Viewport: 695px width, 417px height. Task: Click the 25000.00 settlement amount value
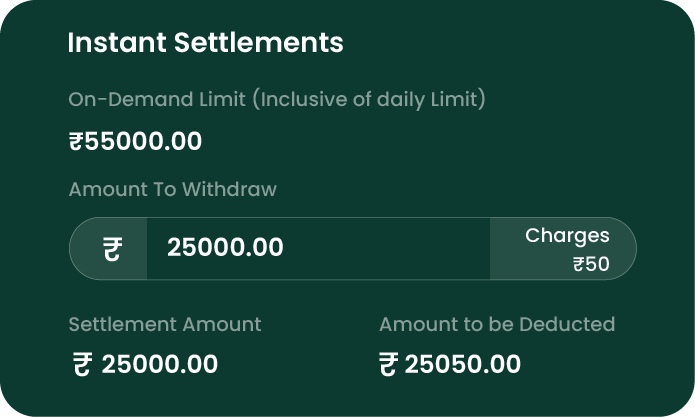coord(159,364)
